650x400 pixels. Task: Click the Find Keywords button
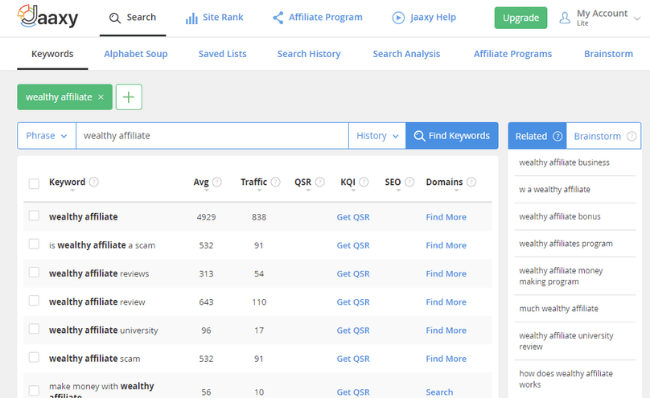click(x=452, y=136)
